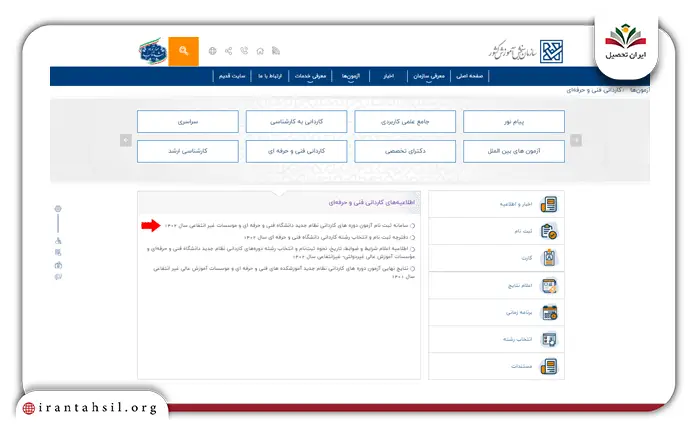Select the کاردانی به کارشناسی box
Image resolution: width=700 pixels, height=430 pixels.
(x=296, y=121)
